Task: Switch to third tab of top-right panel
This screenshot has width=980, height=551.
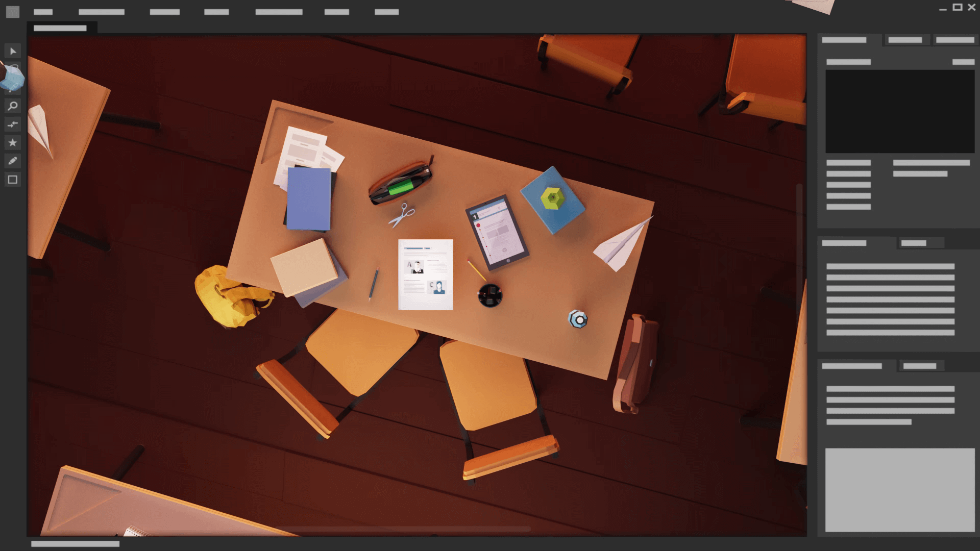Action: tap(955, 40)
